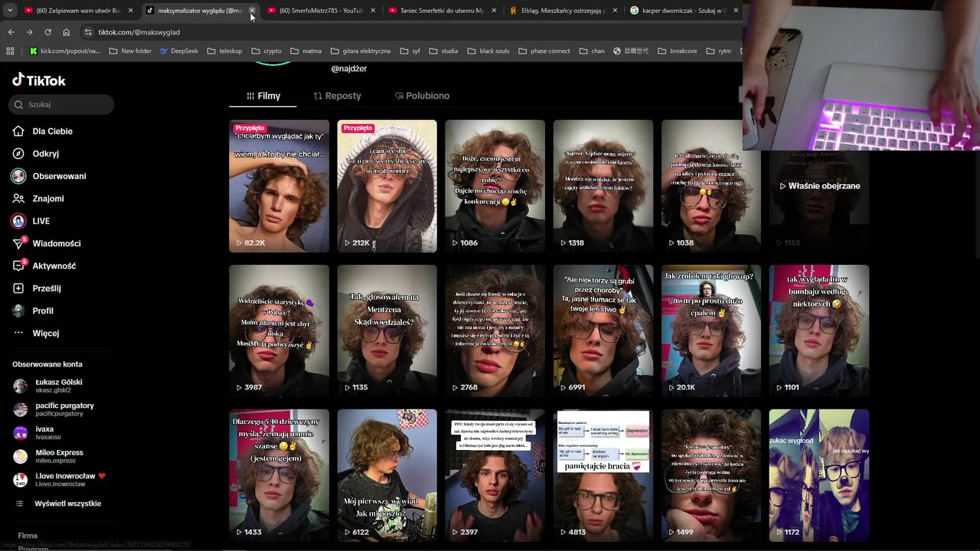Open the teleskop bookmark folder
The height and width of the screenshot is (551, 980).
click(224, 51)
